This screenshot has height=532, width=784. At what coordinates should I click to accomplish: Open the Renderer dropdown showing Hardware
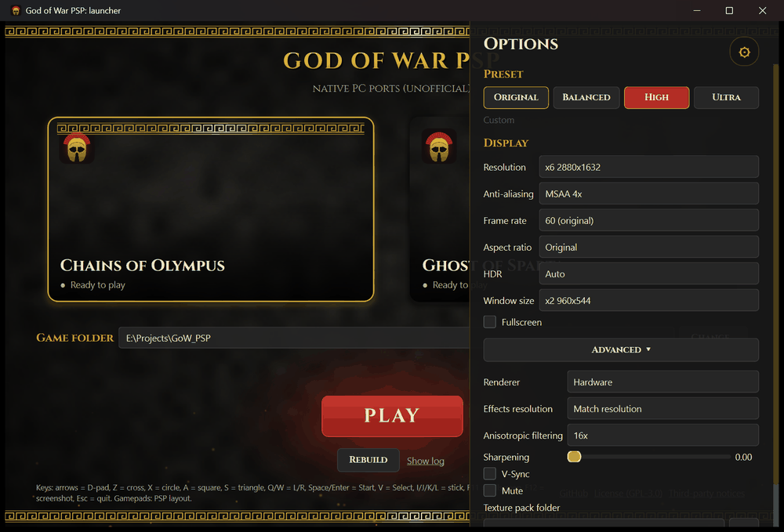tap(662, 382)
